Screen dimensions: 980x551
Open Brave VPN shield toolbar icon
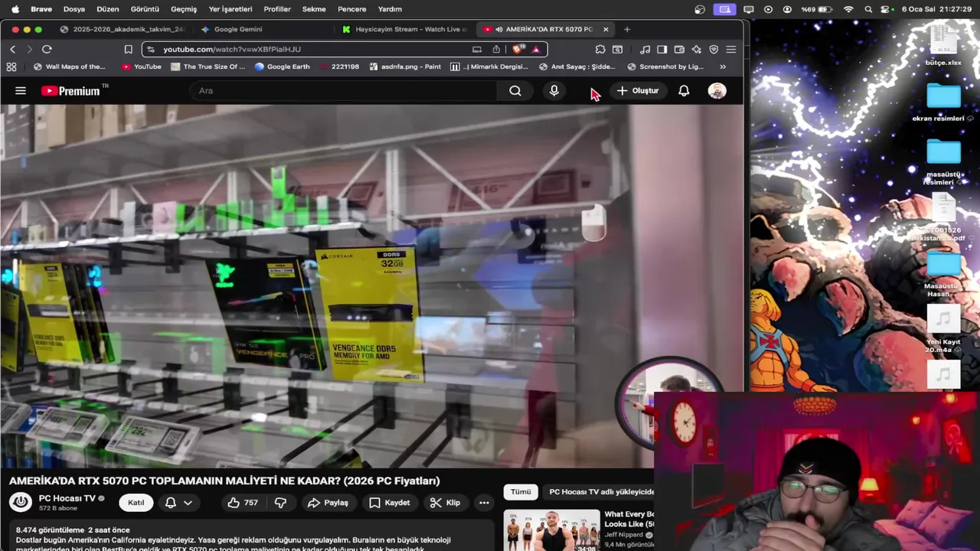coord(714,49)
